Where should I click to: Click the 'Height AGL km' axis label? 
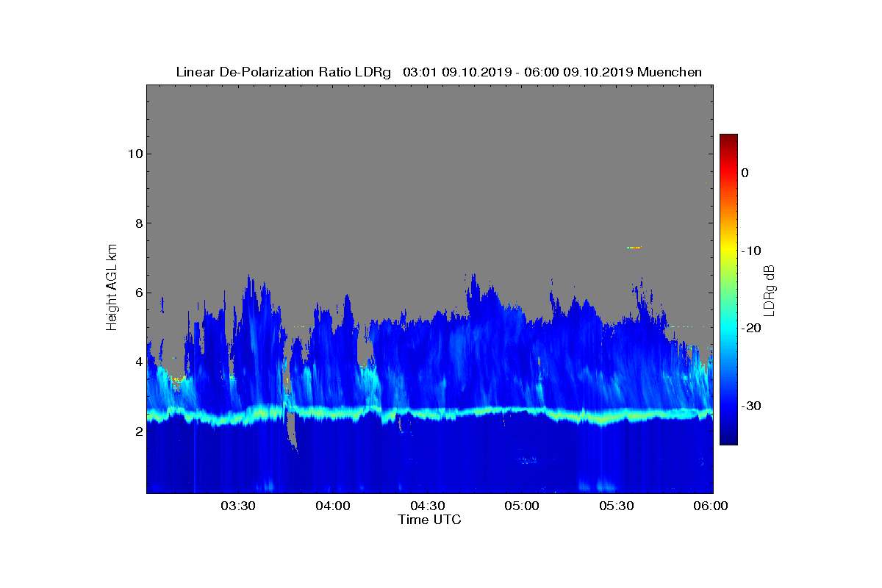112,289
